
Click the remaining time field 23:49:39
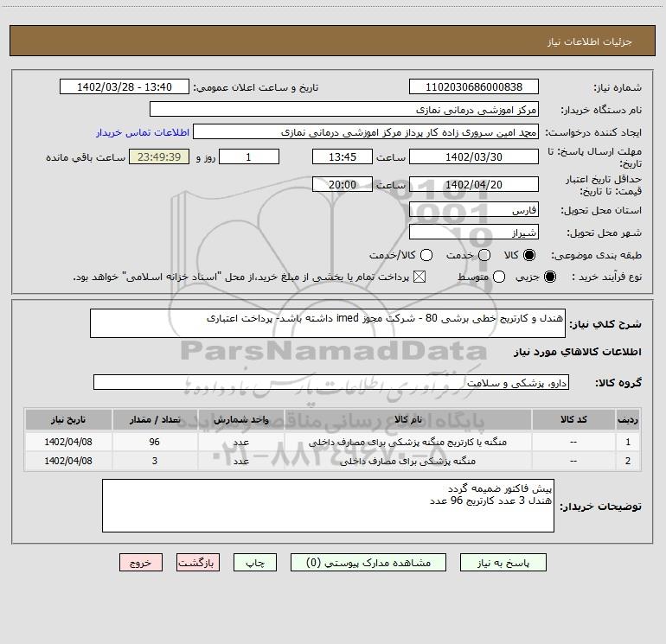coord(159,156)
